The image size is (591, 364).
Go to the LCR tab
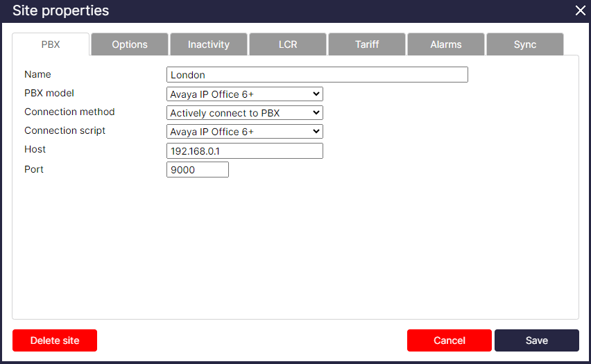(288, 44)
